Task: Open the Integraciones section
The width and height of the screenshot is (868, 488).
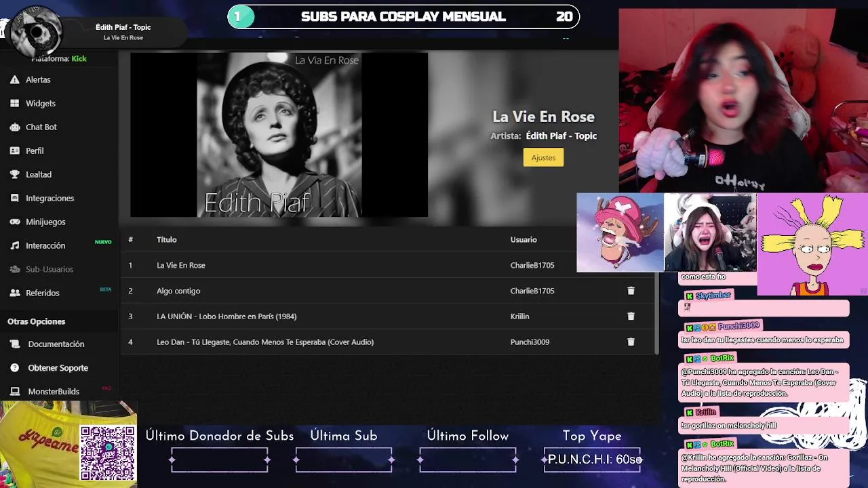Action: point(50,198)
